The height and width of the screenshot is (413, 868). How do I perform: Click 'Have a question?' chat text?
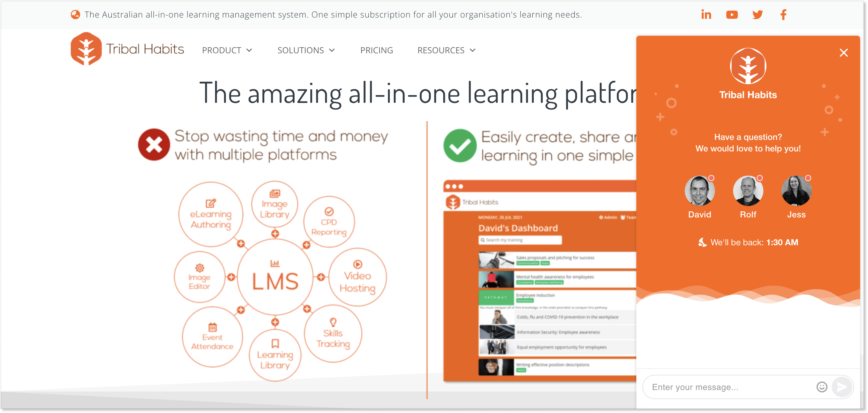(x=748, y=137)
